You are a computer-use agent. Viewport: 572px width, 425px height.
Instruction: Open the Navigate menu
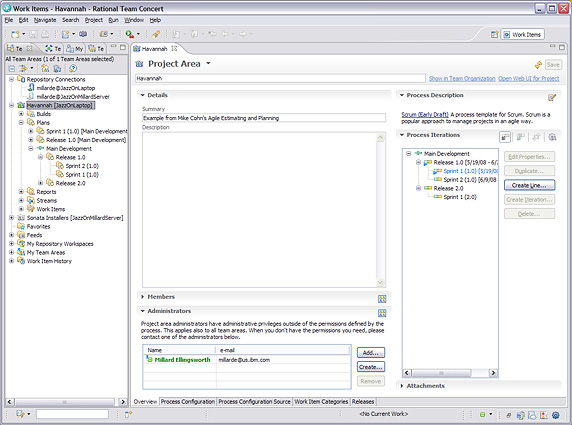pos(45,20)
